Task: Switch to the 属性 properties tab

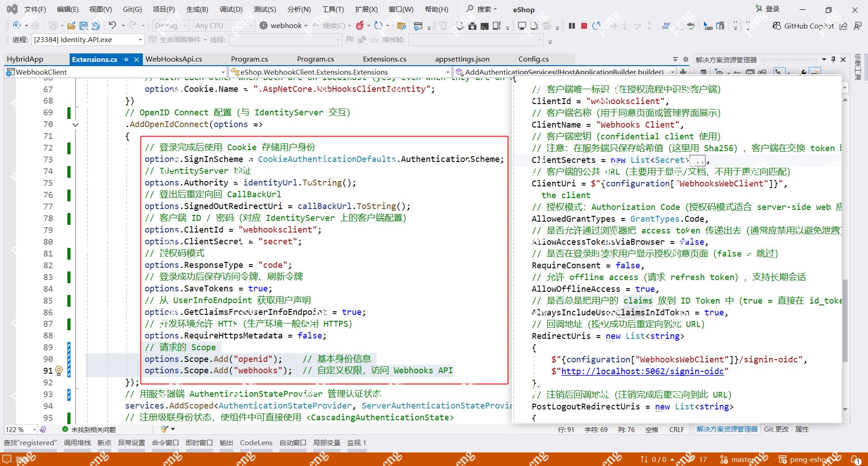Action: click(x=802, y=429)
